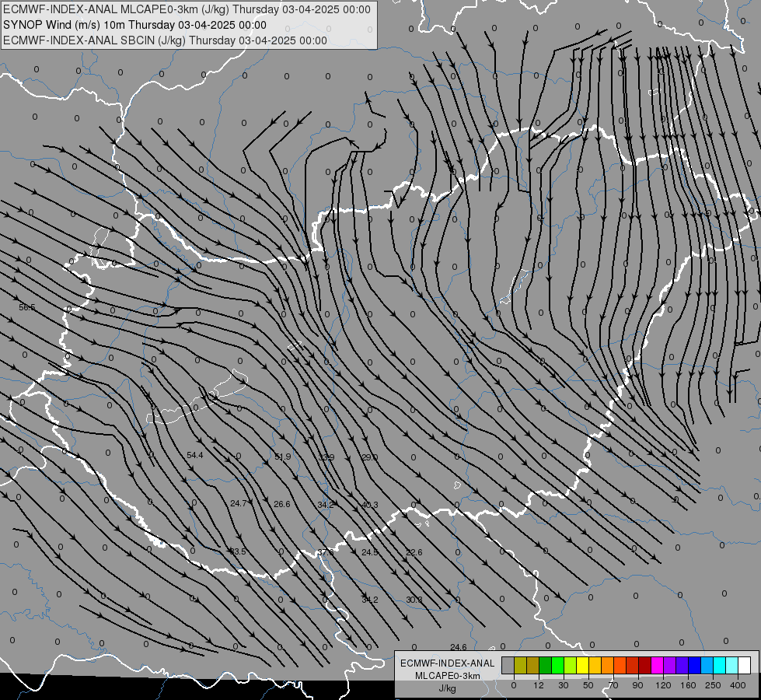Click the map value 24.7
This screenshot has height=700, width=761.
pyautogui.click(x=239, y=503)
